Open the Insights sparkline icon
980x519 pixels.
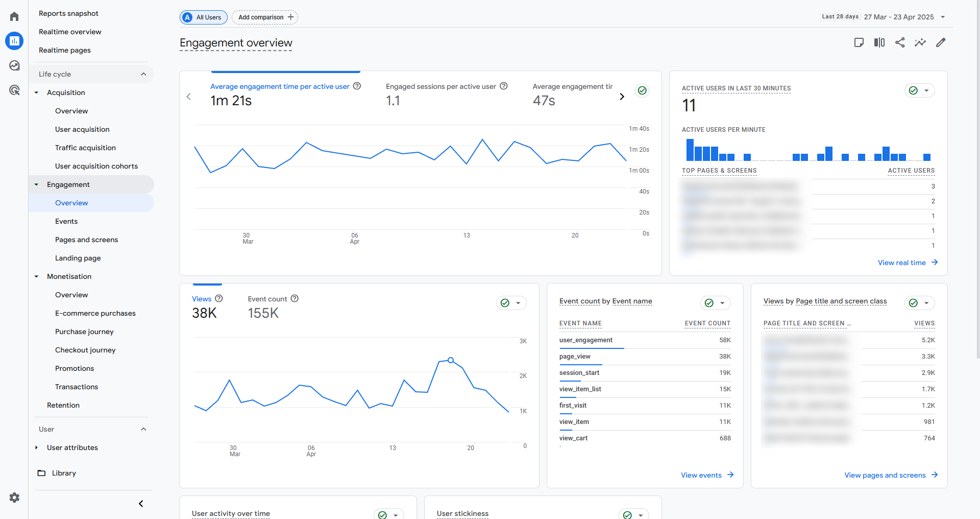point(920,42)
